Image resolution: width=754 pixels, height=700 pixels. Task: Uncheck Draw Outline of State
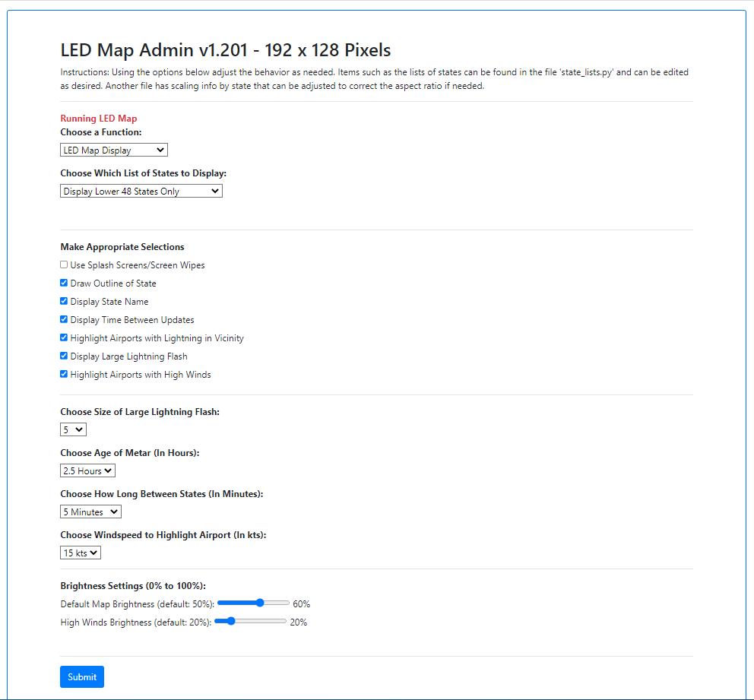[64, 283]
